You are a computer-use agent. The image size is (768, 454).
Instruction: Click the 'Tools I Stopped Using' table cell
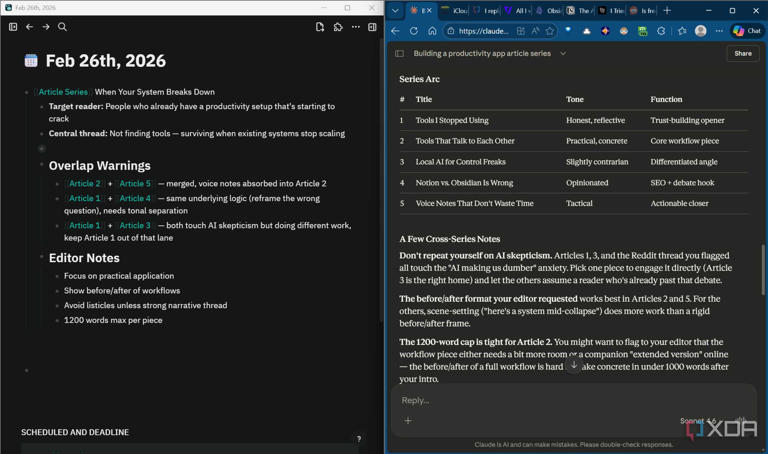pyautogui.click(x=452, y=120)
